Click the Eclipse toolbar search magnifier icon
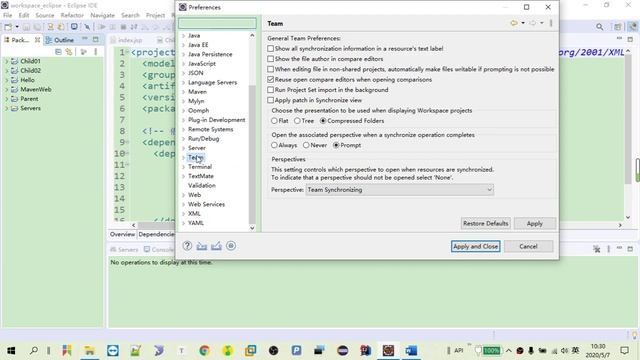The width and height of the screenshot is (640, 360). tap(599, 27)
